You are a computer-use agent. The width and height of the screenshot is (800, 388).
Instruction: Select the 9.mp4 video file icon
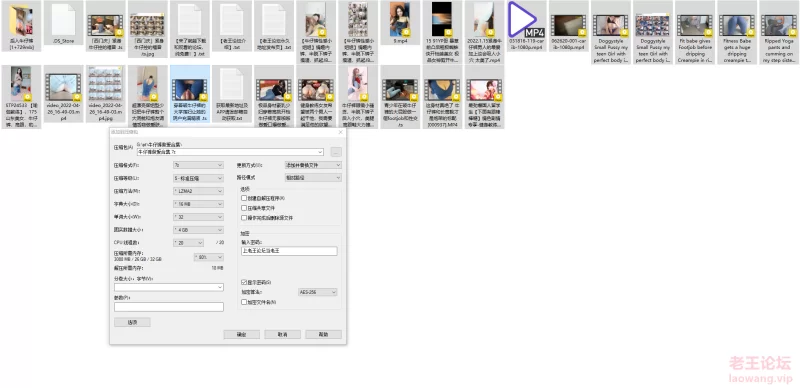[x=400, y=20]
